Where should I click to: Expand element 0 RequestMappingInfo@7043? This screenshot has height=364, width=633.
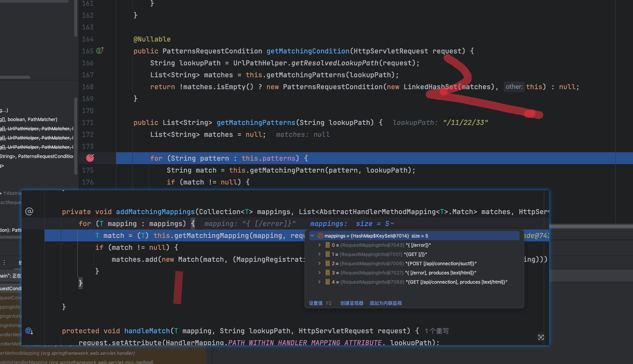coord(319,245)
